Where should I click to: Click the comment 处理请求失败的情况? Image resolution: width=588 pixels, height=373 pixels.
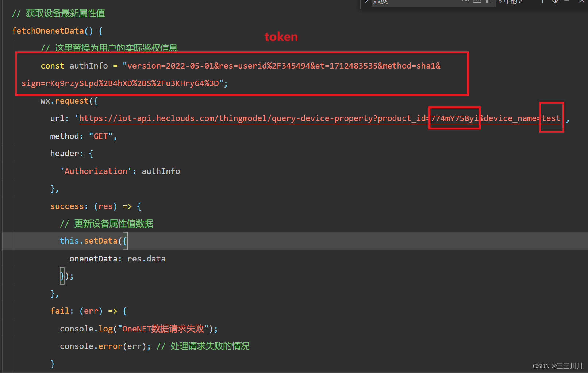[x=203, y=346]
